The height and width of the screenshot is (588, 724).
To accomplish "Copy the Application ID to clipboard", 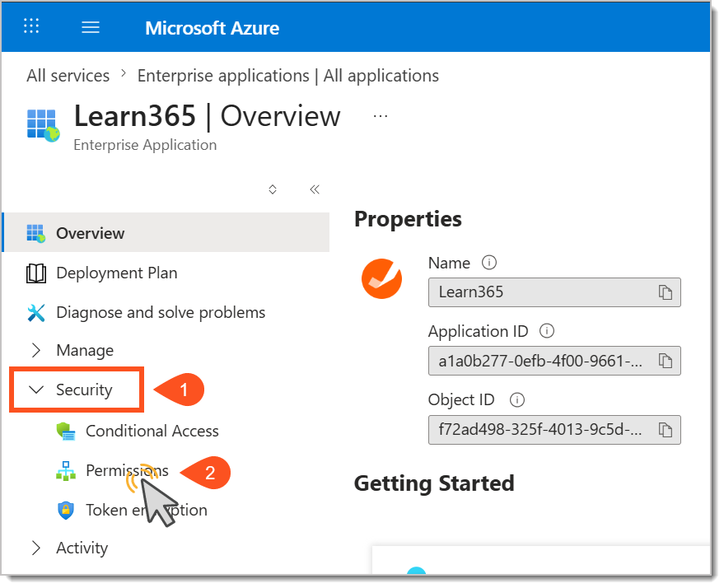I will 665,361.
